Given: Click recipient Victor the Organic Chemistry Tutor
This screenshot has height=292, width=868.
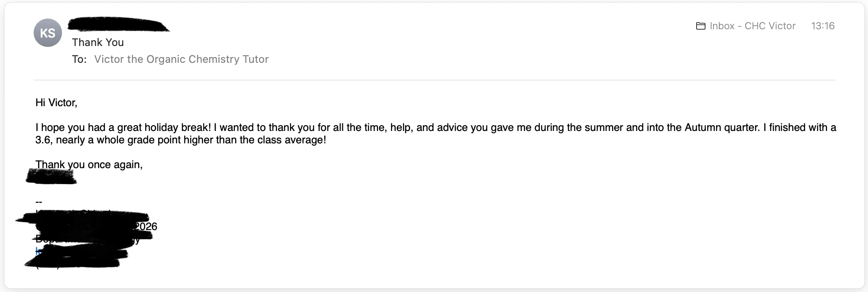Looking at the screenshot, I should click(181, 59).
